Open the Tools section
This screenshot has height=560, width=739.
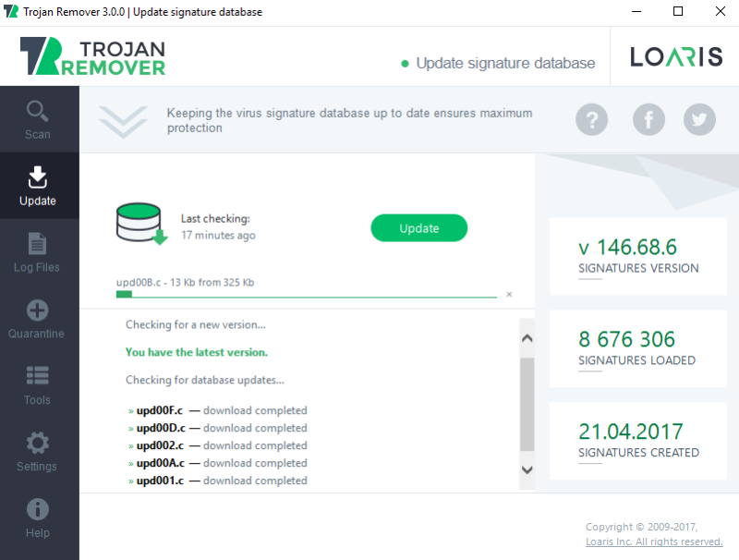[38, 385]
